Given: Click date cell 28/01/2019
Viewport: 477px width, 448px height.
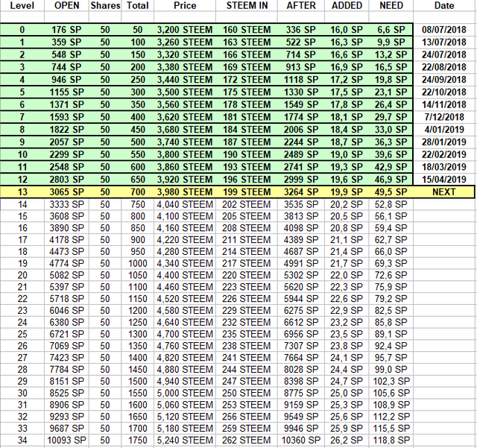Looking at the screenshot, I should 444,142.
